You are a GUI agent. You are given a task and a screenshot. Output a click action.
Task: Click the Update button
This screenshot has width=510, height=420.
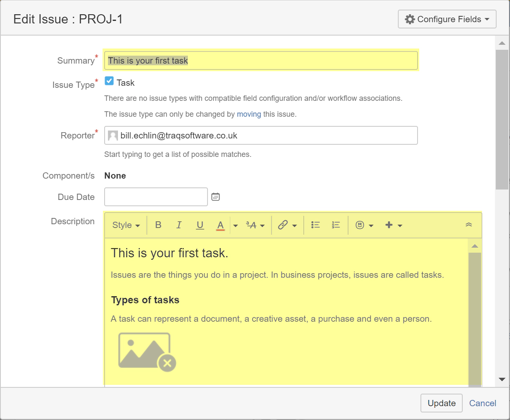[441, 403]
